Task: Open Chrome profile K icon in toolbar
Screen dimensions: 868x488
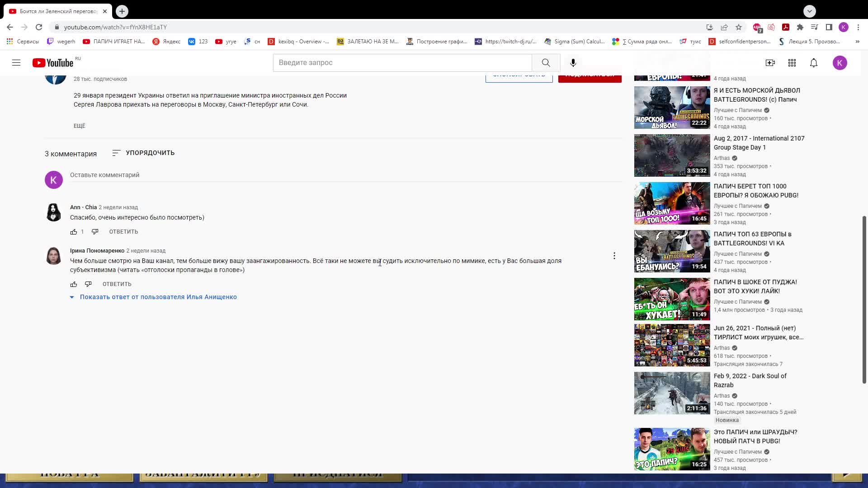Action: click(x=843, y=27)
